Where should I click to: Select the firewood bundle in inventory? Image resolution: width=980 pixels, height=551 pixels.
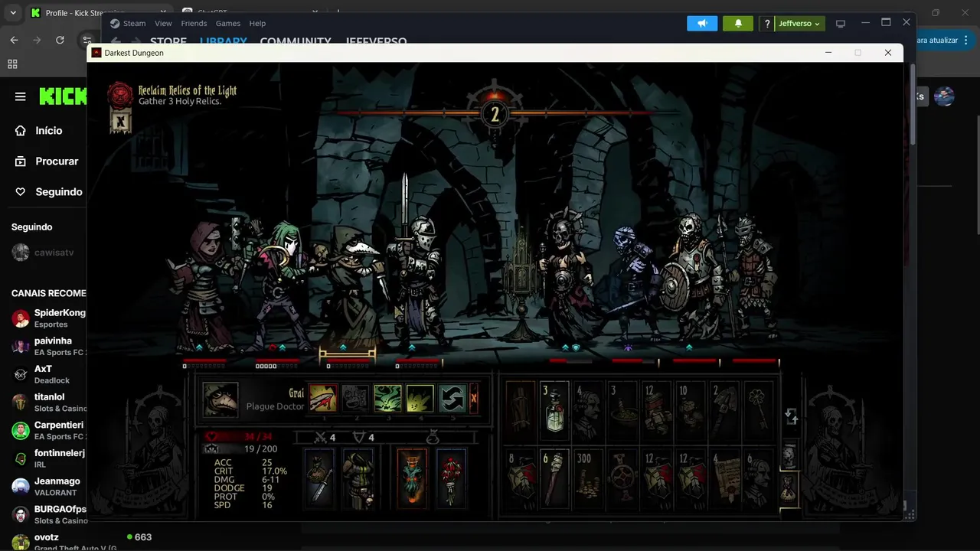tap(521, 411)
